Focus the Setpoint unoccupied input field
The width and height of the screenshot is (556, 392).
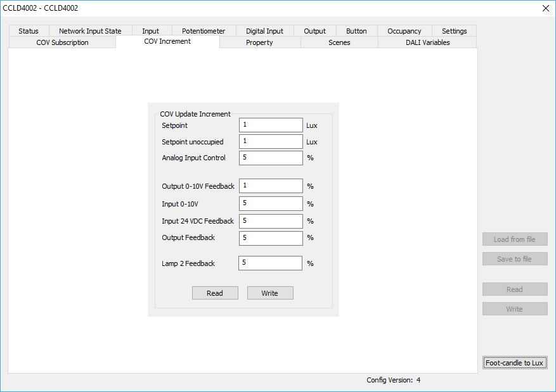click(x=271, y=141)
